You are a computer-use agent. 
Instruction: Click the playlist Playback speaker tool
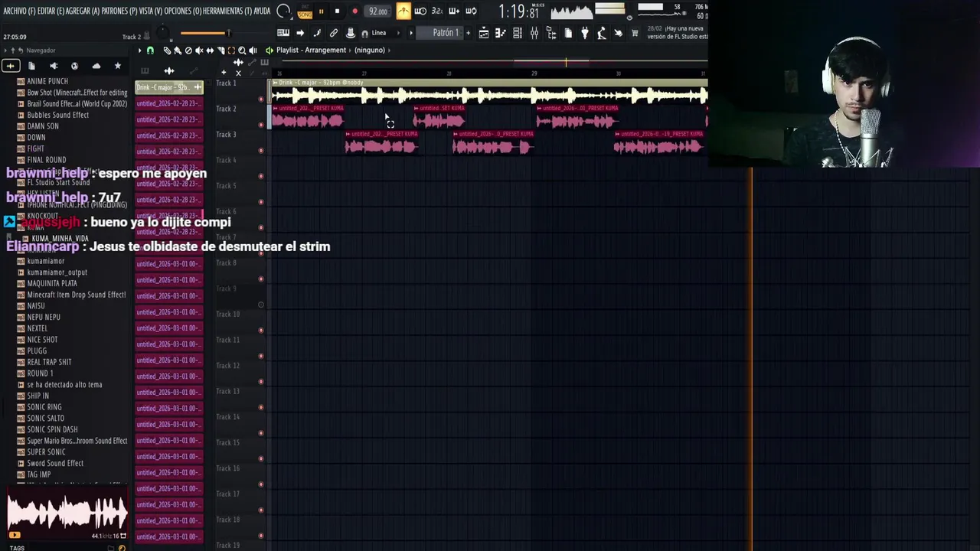click(x=253, y=51)
